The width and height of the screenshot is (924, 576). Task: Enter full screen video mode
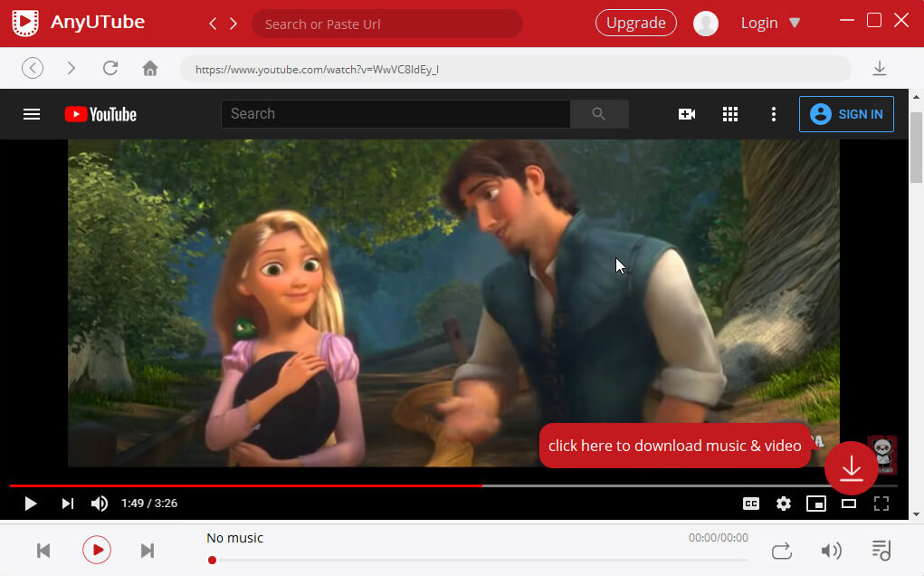[x=881, y=504]
